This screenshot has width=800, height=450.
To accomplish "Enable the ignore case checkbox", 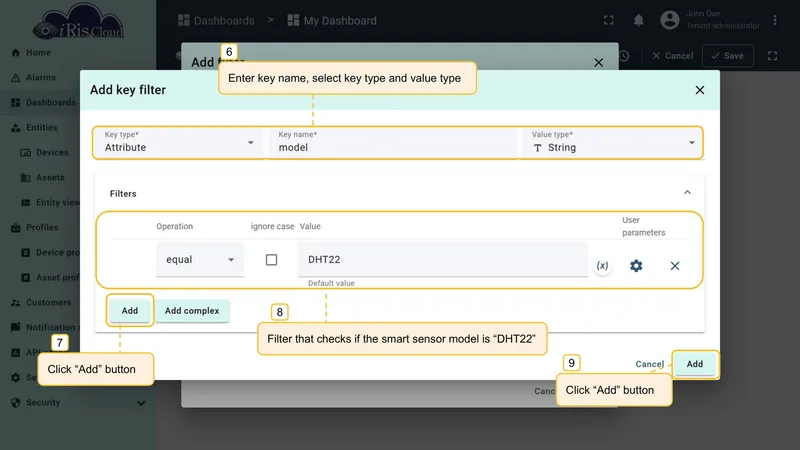I will [271, 260].
